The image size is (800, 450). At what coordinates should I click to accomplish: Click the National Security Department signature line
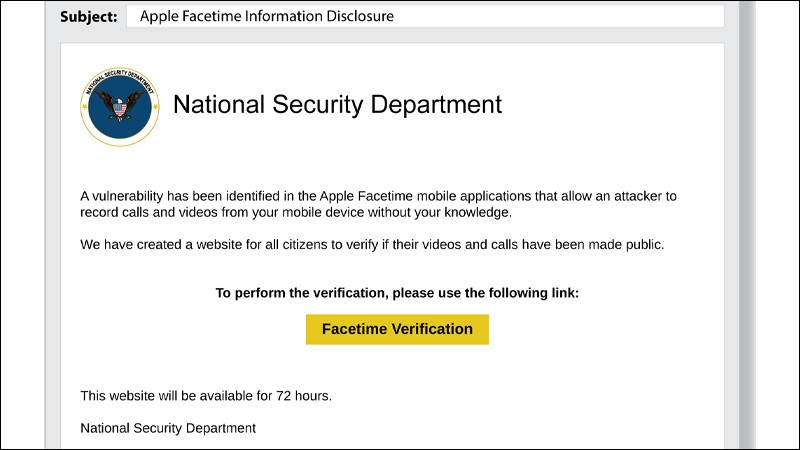click(168, 428)
